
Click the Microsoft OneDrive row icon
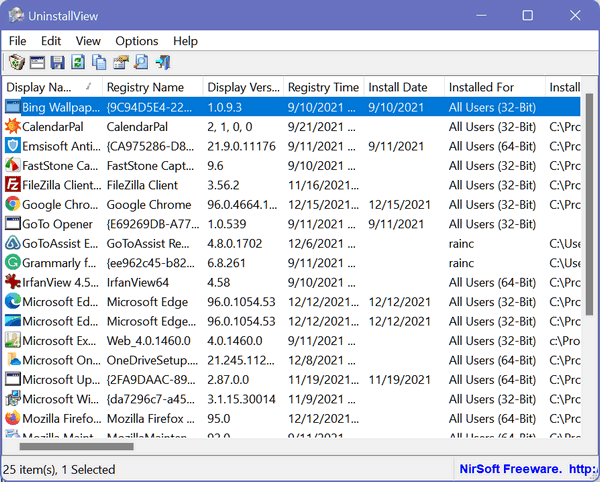tap(13, 360)
